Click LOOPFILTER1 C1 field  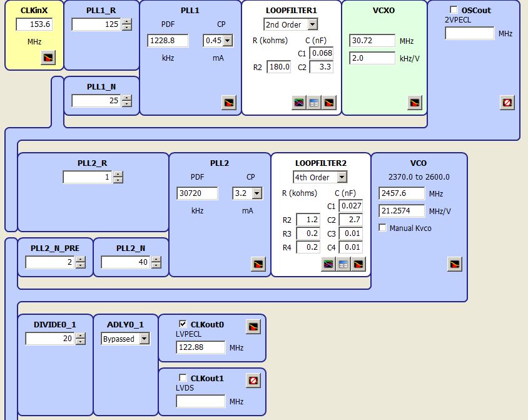[x=322, y=53]
